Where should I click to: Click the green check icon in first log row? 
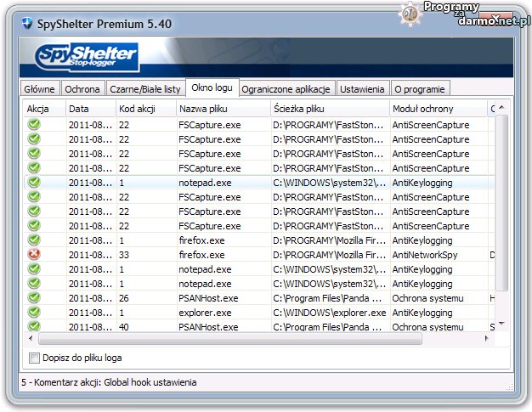[34, 125]
